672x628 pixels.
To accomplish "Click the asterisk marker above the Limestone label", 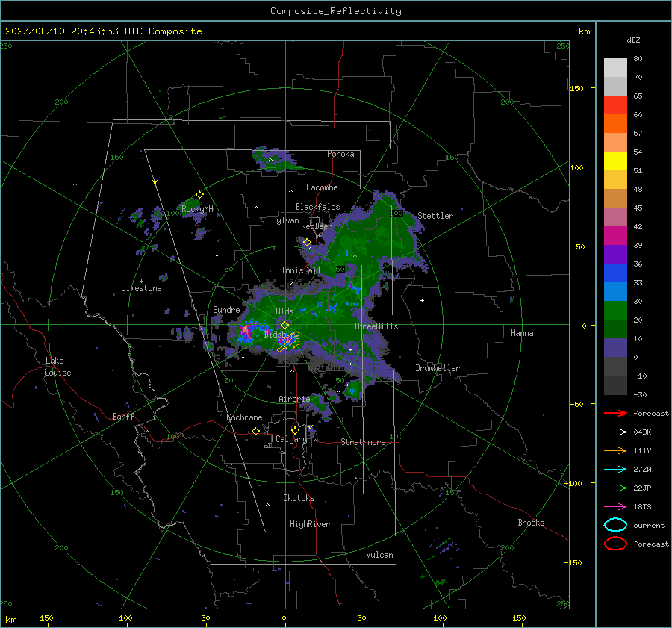I will (x=141, y=282).
